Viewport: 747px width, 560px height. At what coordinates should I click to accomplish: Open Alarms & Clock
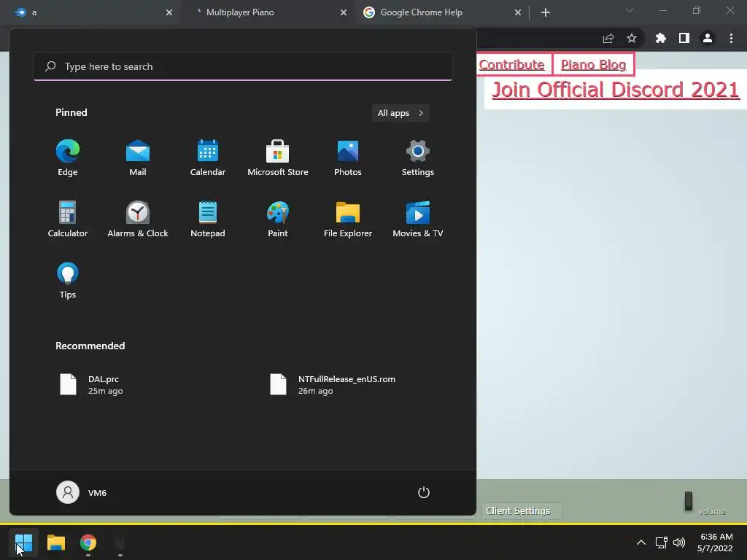(138, 219)
